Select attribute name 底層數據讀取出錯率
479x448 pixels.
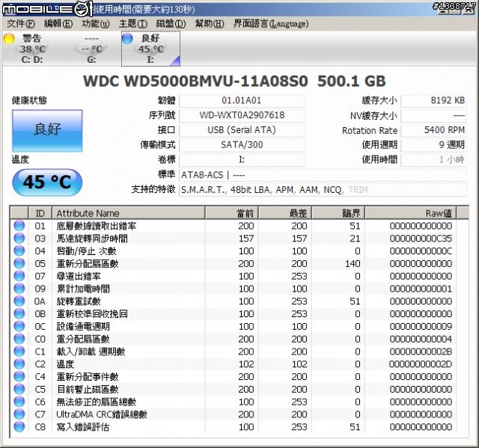click(x=97, y=226)
